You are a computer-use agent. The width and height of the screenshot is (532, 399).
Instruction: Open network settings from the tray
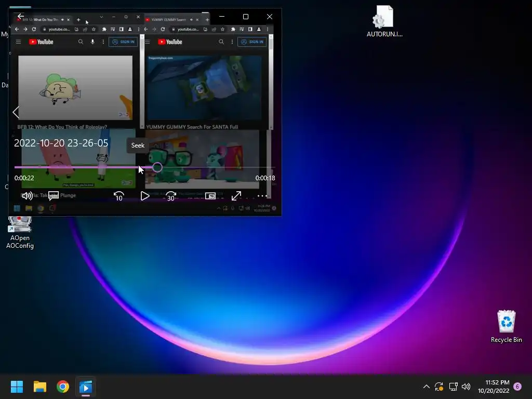[x=453, y=387]
